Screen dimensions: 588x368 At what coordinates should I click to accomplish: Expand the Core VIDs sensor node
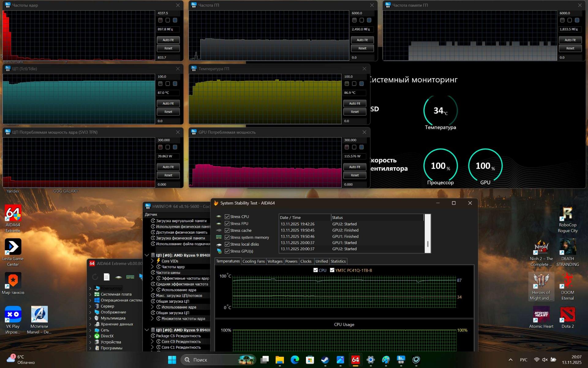point(153,261)
